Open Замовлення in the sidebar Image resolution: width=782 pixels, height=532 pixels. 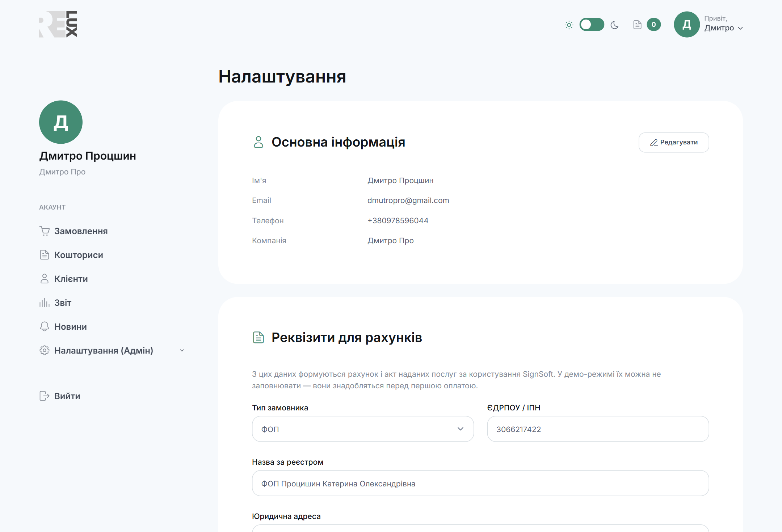(81, 231)
